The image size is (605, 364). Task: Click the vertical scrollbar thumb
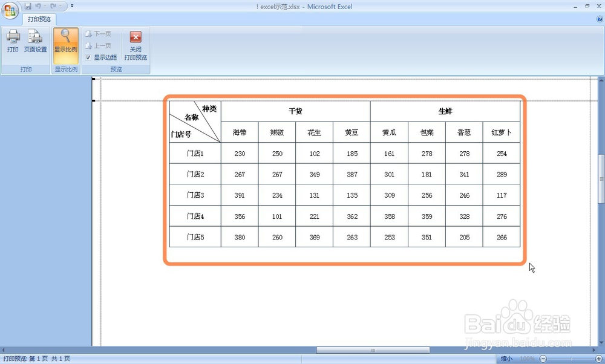click(601, 178)
